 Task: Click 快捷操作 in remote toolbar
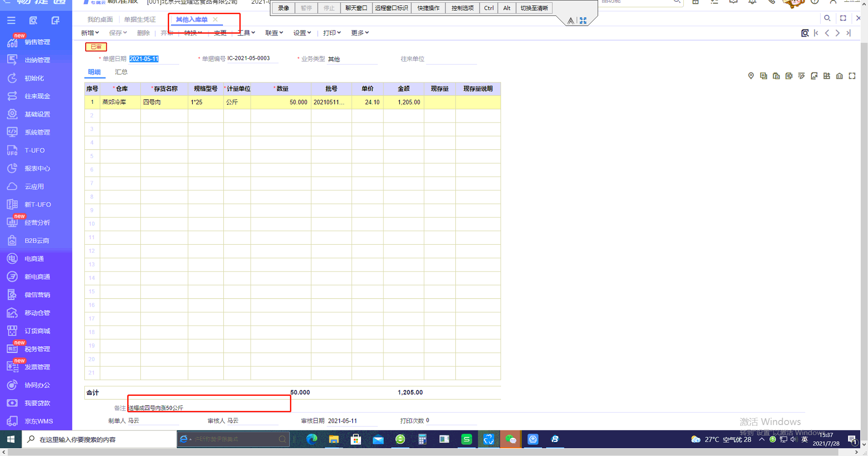(x=429, y=8)
